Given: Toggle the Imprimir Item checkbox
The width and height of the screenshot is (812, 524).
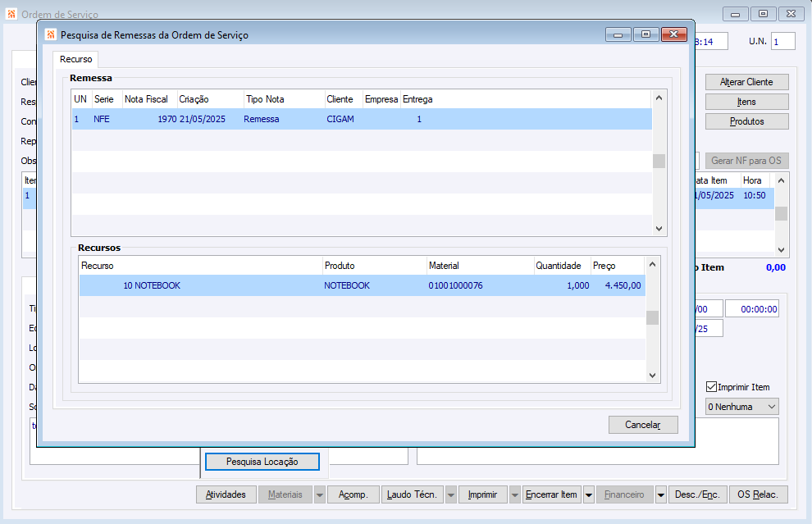Looking at the screenshot, I should (x=712, y=387).
